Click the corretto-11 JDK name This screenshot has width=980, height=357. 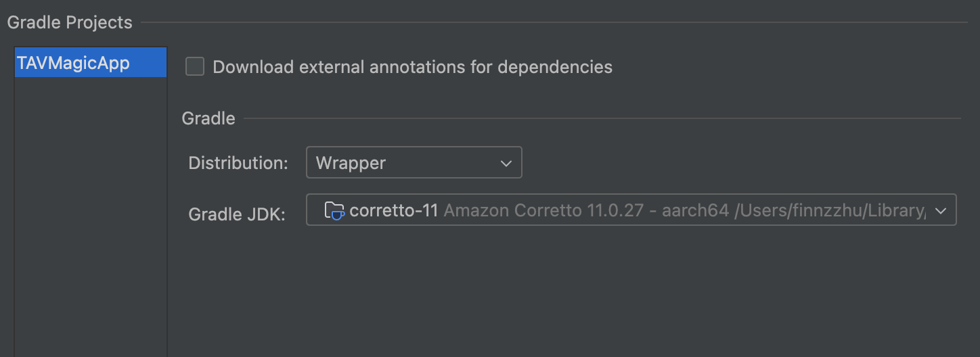point(394,210)
